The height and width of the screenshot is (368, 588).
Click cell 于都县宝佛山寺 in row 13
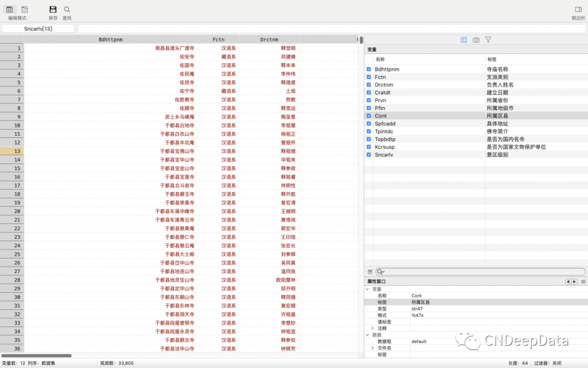pos(177,151)
